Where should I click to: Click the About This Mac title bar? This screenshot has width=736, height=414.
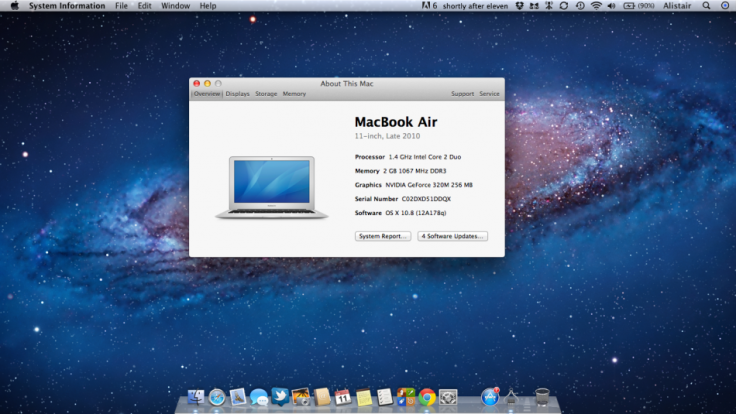tap(347, 84)
